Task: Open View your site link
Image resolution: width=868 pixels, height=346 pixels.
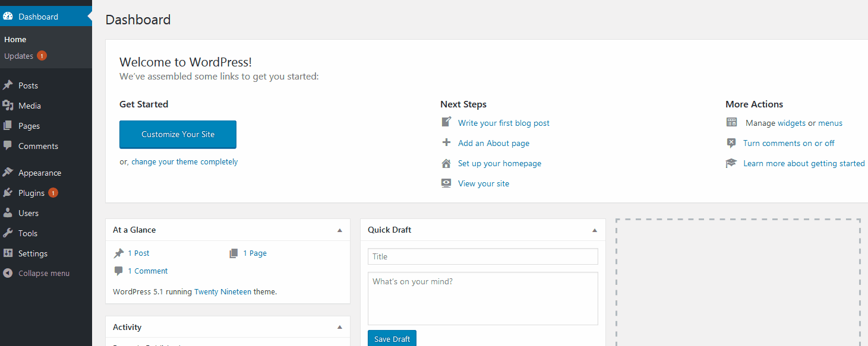Action: 484,183
